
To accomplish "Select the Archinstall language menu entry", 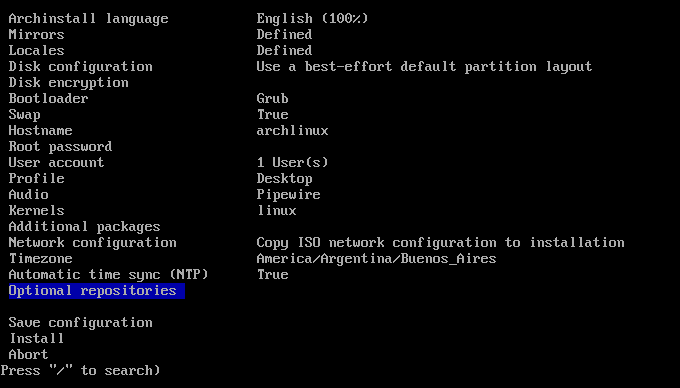I will pos(88,19).
